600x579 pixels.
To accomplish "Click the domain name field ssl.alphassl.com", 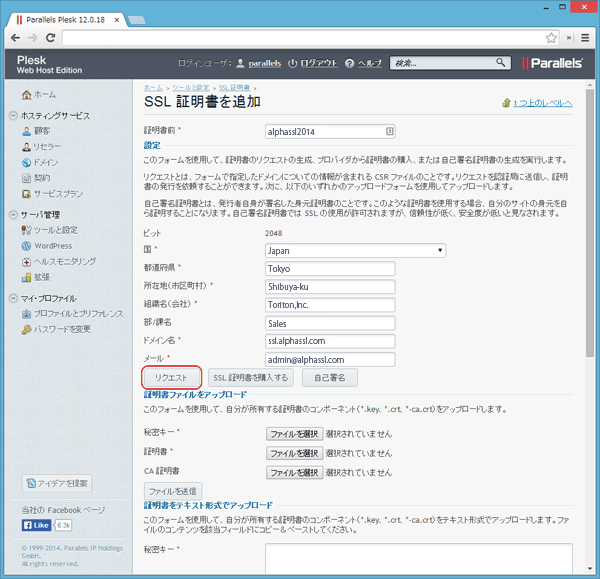I will click(x=330, y=341).
